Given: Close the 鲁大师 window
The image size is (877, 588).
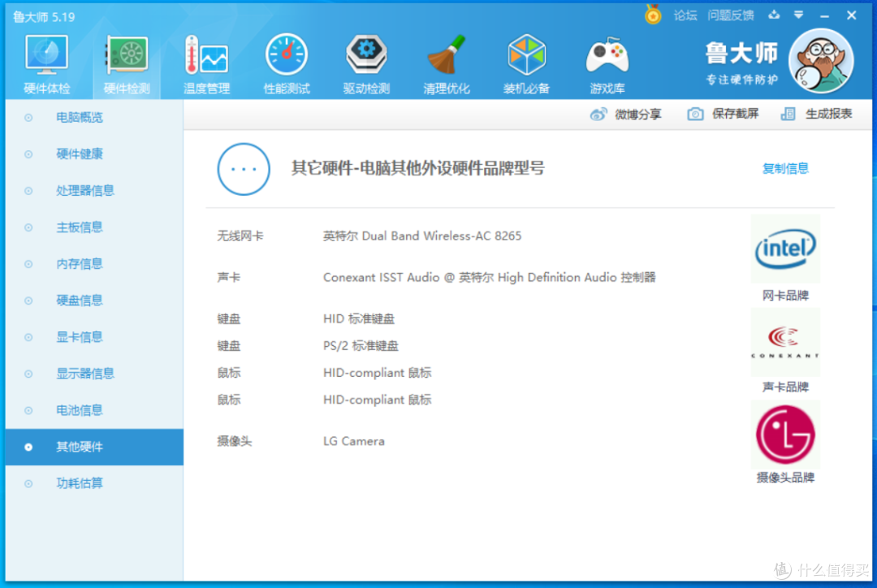Looking at the screenshot, I should pyautogui.click(x=851, y=15).
